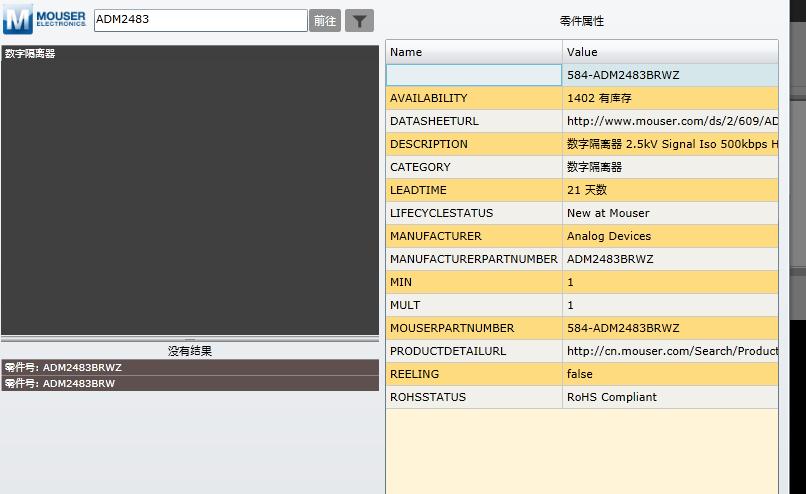
Task: Open the cn.mouser.com product detail URL
Action: pos(670,351)
